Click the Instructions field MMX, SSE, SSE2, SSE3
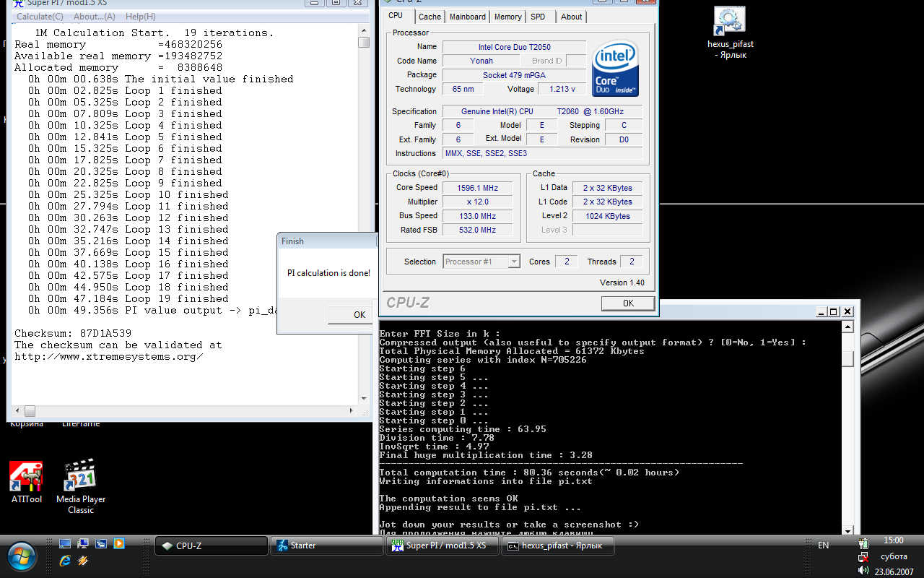 [543, 153]
